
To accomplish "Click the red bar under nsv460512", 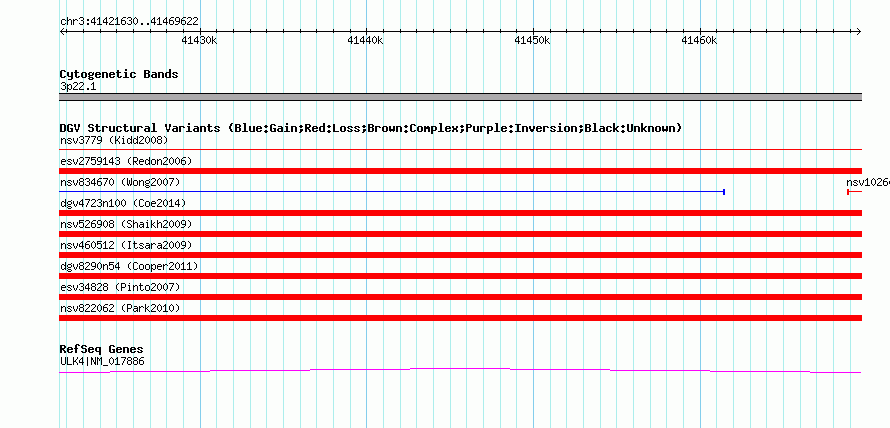I will pyautogui.click(x=460, y=255).
